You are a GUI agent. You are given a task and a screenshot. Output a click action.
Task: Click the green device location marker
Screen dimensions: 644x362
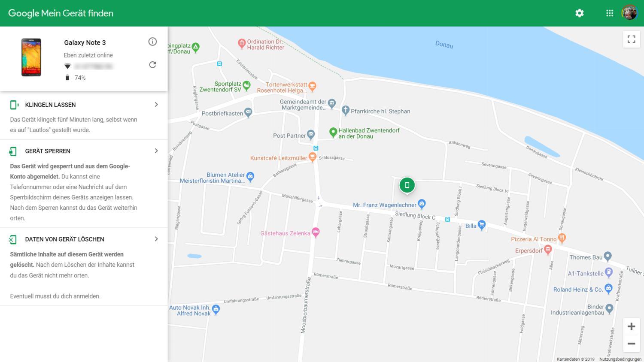407,185
